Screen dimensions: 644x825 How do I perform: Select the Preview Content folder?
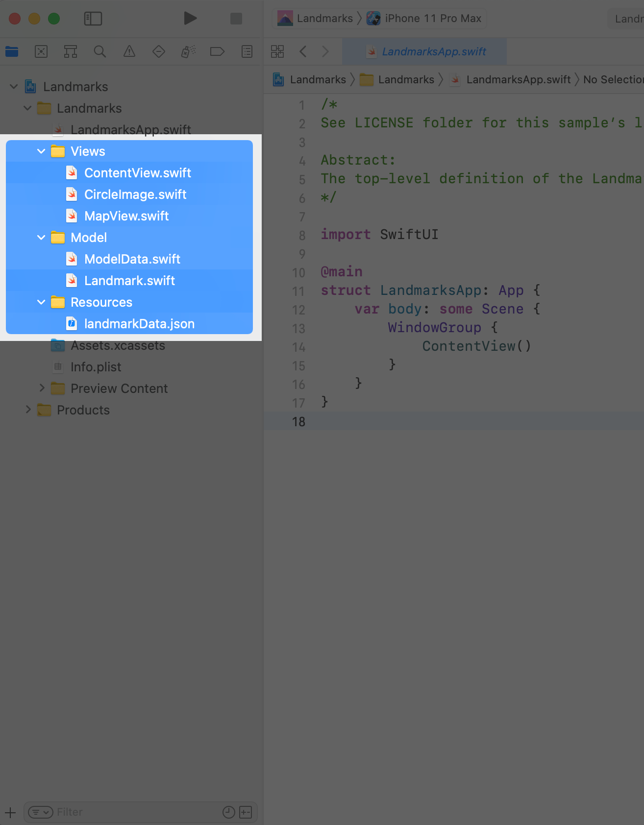click(129, 388)
